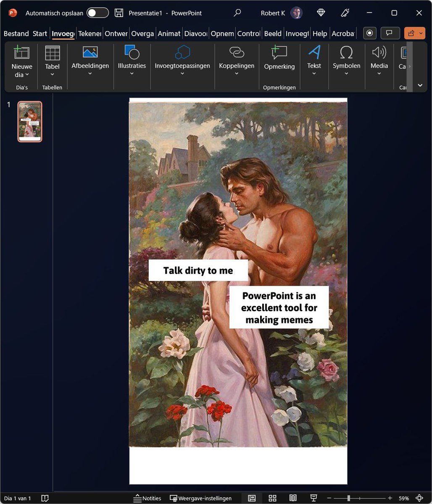Toggle the Notities notes pane
Screen dimensions: 432x504
pyautogui.click(x=147, y=498)
